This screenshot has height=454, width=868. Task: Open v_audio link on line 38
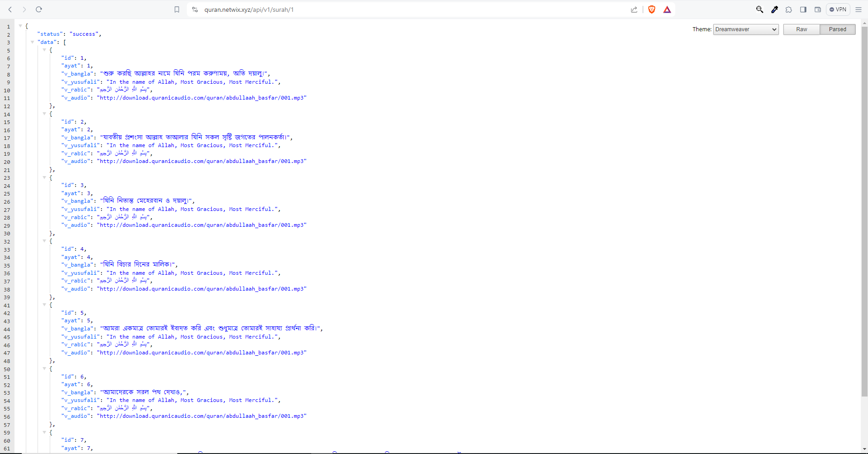point(201,289)
